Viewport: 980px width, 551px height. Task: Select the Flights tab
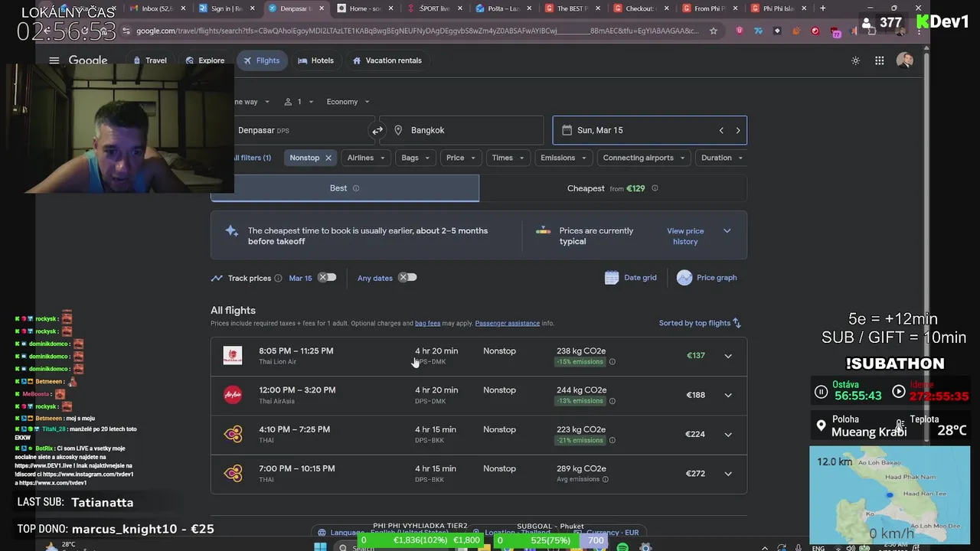coord(261,60)
